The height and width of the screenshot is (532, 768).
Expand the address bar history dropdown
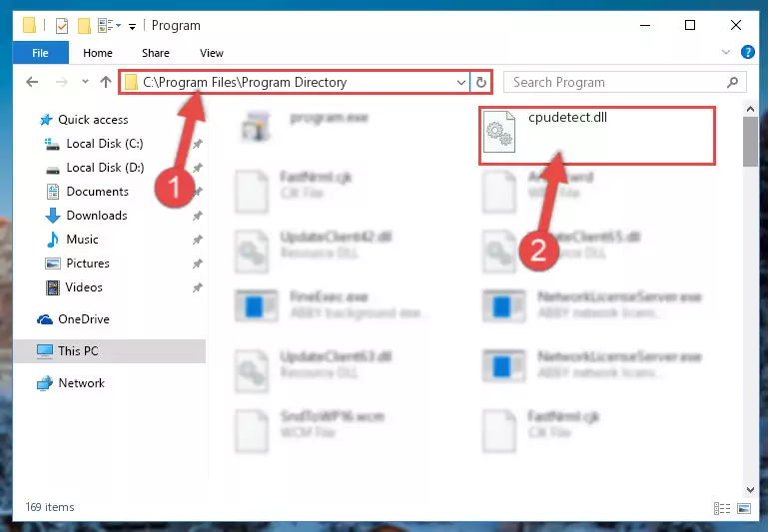460,82
